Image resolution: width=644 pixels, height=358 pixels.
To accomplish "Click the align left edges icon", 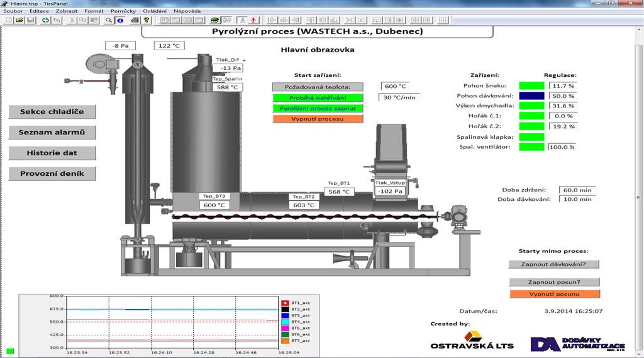I will pyautogui.click(x=272, y=19).
